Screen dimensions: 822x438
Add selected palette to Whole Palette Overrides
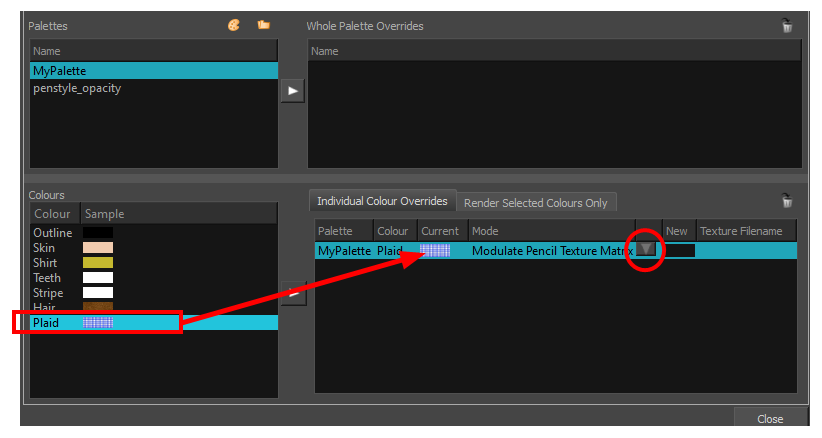[x=292, y=91]
